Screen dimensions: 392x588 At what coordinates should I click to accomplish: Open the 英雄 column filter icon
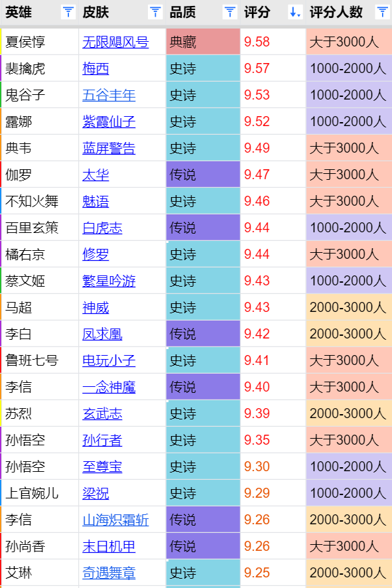click(x=68, y=13)
